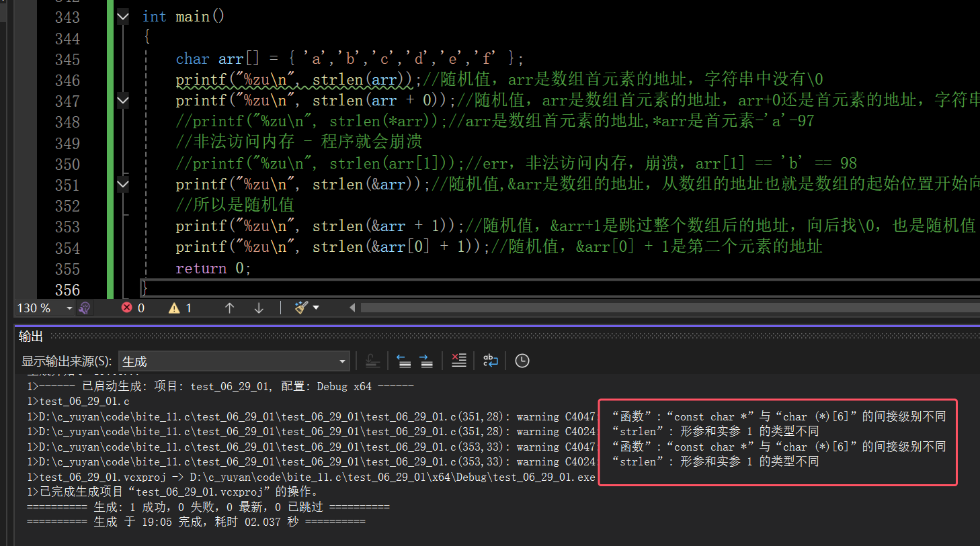Collapse the code fold at line 351
The image size is (980, 546).
tap(123, 183)
